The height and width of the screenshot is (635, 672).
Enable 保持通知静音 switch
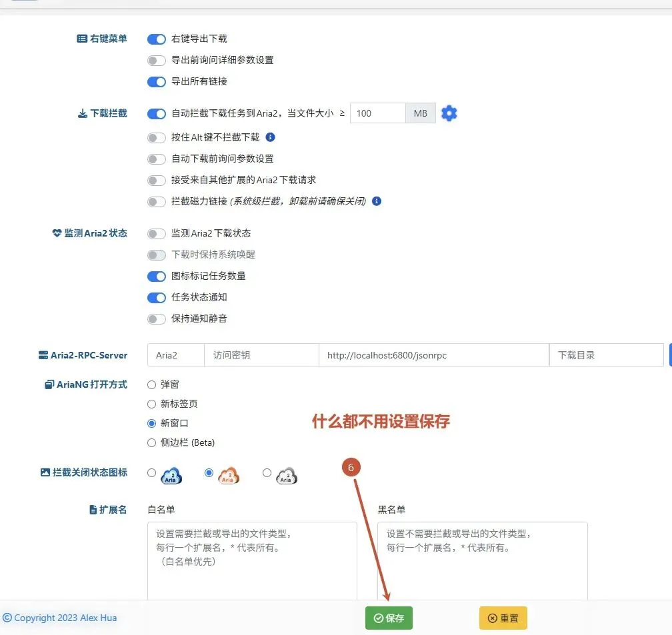[157, 318]
